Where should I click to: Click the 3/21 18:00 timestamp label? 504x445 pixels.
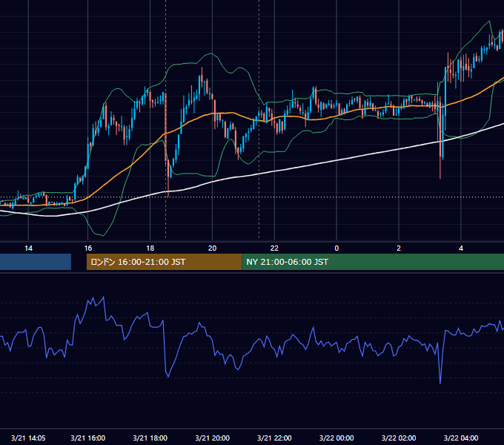150,438
